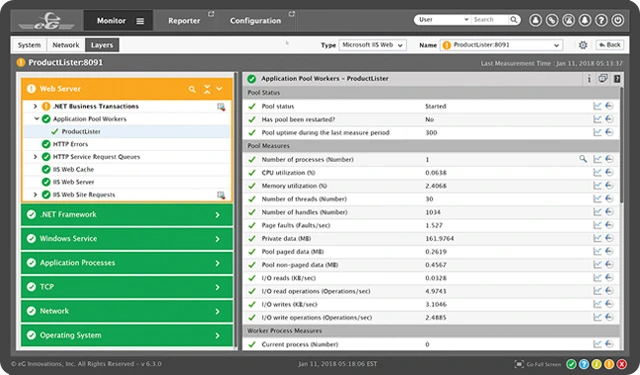Open the Reporter module tab
The height and width of the screenshot is (375, 640).
184,21
